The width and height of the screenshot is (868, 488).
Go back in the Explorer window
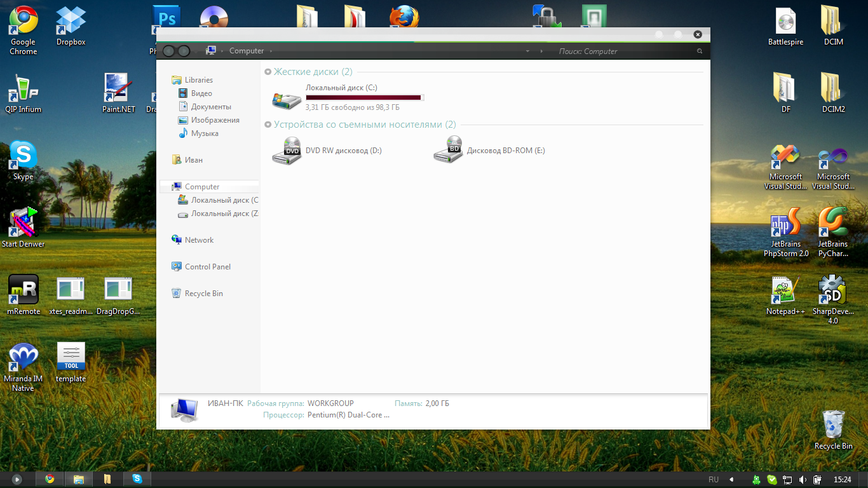(168, 51)
